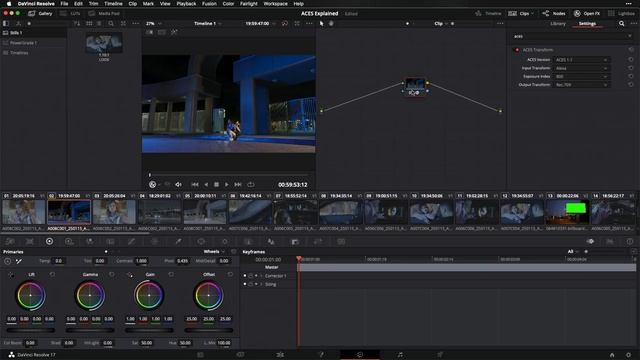The height and width of the screenshot is (360, 640).
Task: Toggle the ACES Transform effect enable dot
Action: point(517,50)
